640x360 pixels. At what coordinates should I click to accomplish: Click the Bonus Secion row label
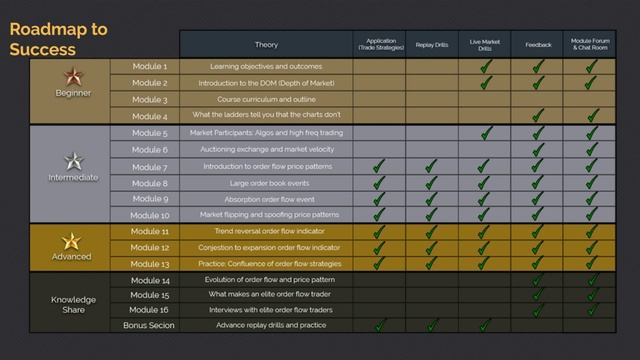point(149,325)
